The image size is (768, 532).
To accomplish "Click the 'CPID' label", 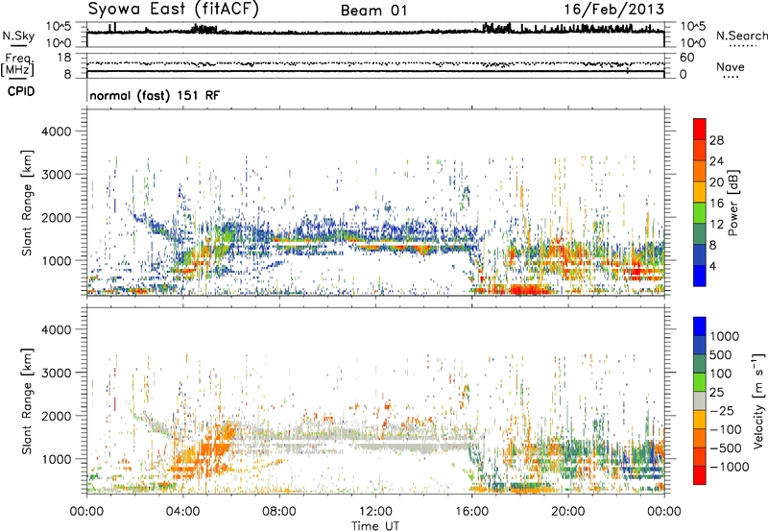I will pyautogui.click(x=21, y=91).
